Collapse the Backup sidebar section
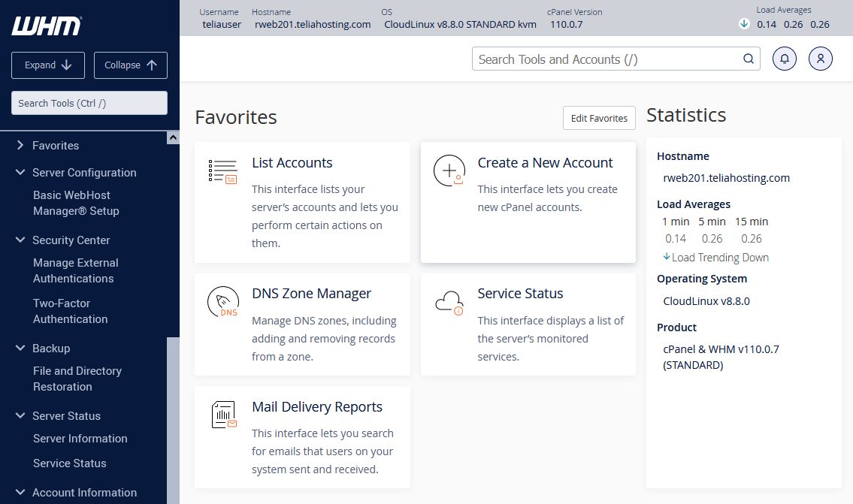853x504 pixels. point(20,348)
